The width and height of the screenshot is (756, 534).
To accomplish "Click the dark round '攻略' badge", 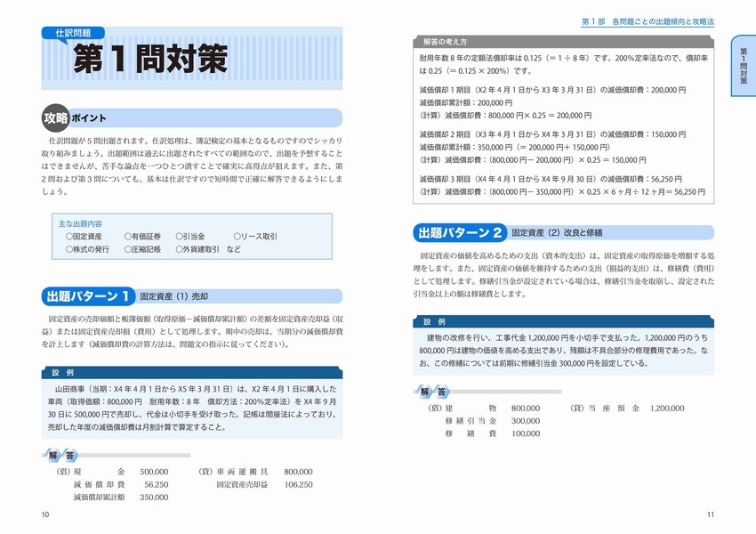I will (x=56, y=117).
